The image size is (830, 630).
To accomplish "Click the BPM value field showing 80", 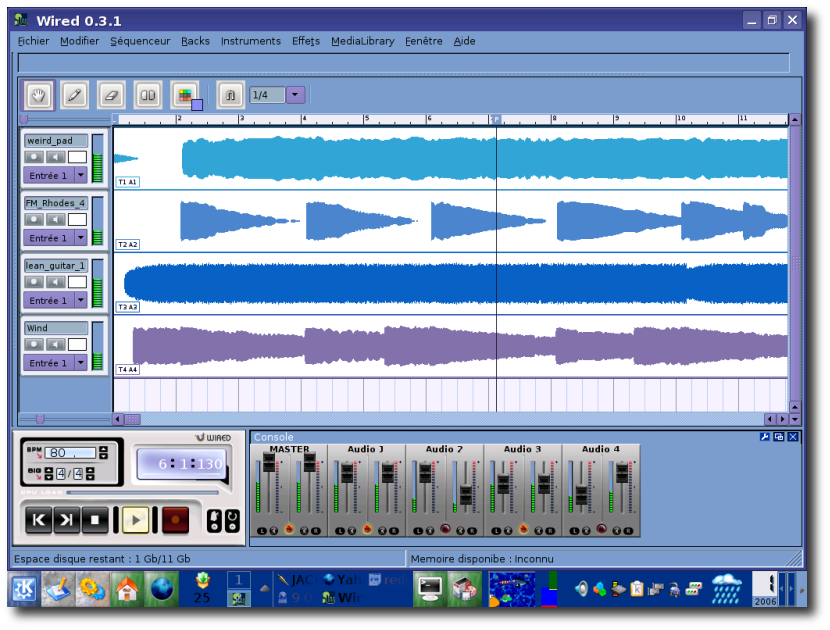I will [x=70, y=453].
